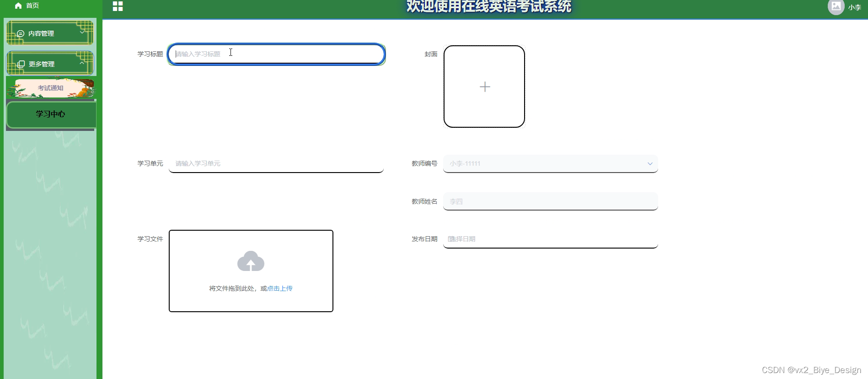This screenshot has height=379, width=868.
Task: Click the cloud upload icon in 学习文件
Action: tap(251, 261)
